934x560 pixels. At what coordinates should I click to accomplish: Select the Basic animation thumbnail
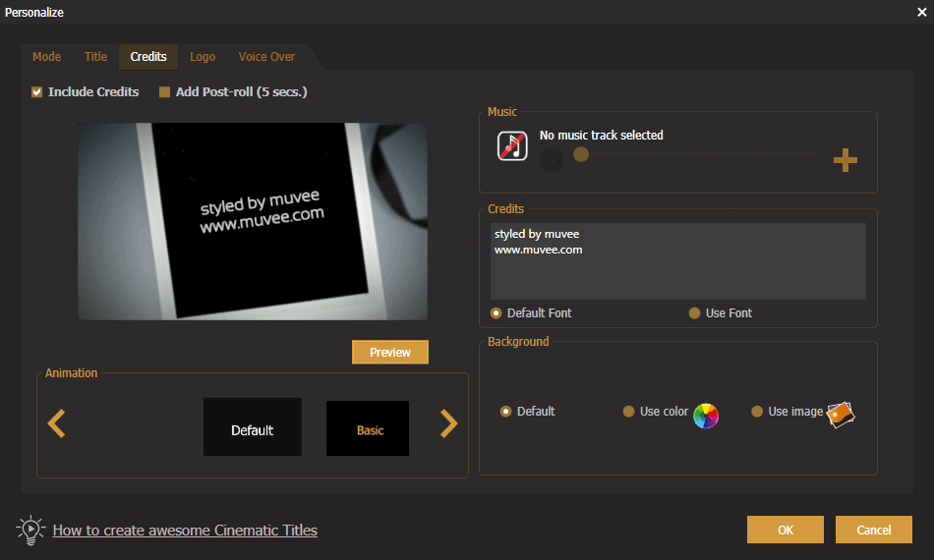point(368,428)
